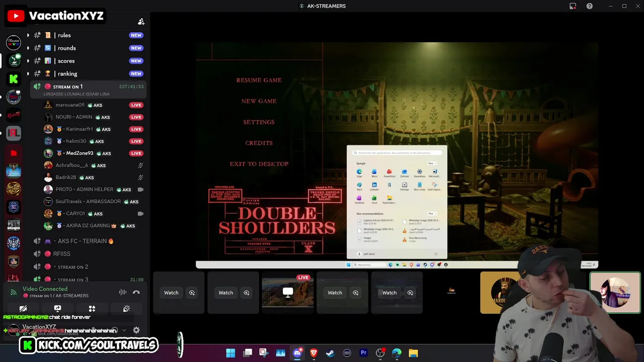Viewport: 644px width, 362px height.
Task: Expand output device chevron beside headphones
Action: pos(124,330)
